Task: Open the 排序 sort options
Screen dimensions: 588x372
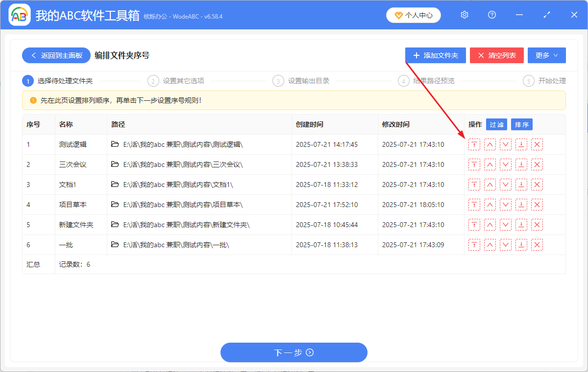Action: [x=521, y=125]
